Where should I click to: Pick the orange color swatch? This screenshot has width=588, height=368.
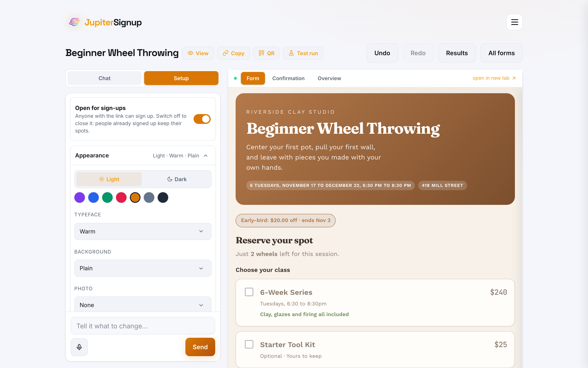(x=135, y=197)
